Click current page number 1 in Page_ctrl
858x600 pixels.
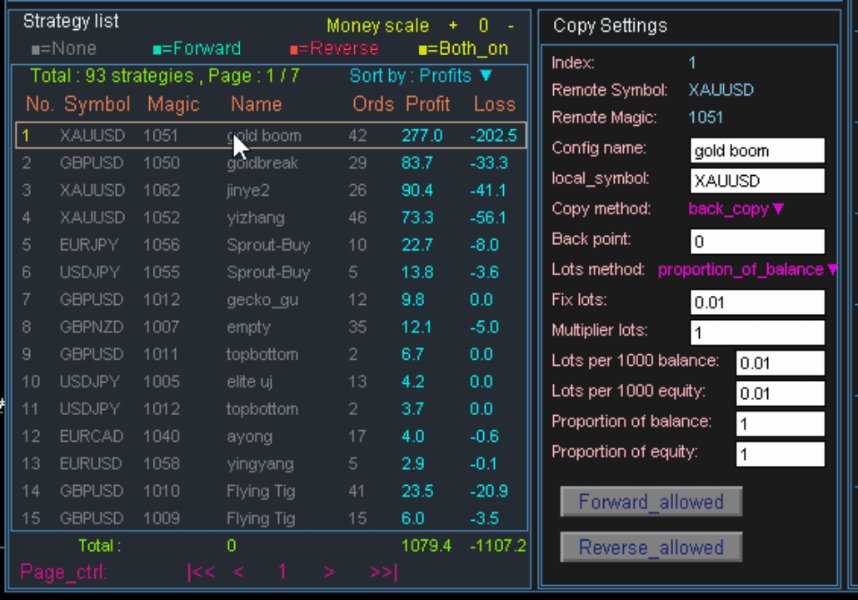click(x=282, y=572)
